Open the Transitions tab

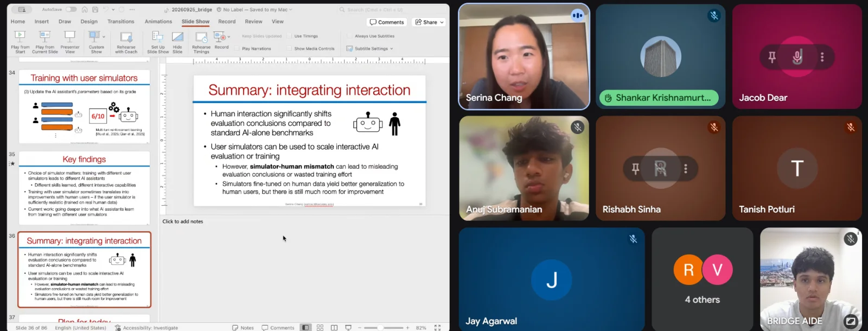(121, 22)
